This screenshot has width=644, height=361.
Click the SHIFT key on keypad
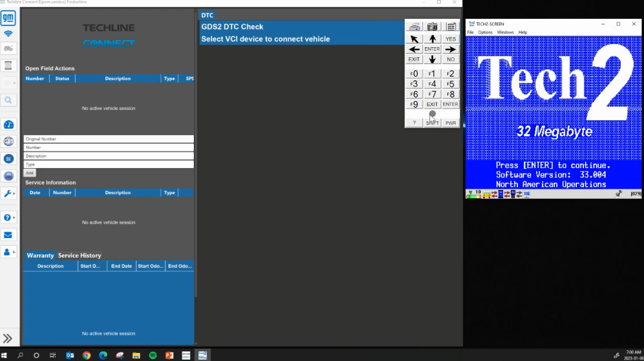point(432,123)
